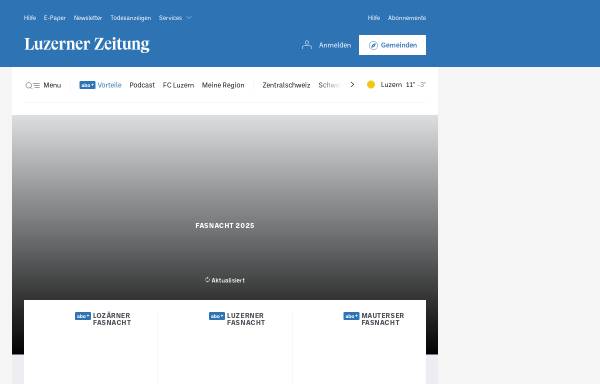This screenshot has width=600, height=384.
Task: Open the FC Luzern section
Action: pos(178,85)
